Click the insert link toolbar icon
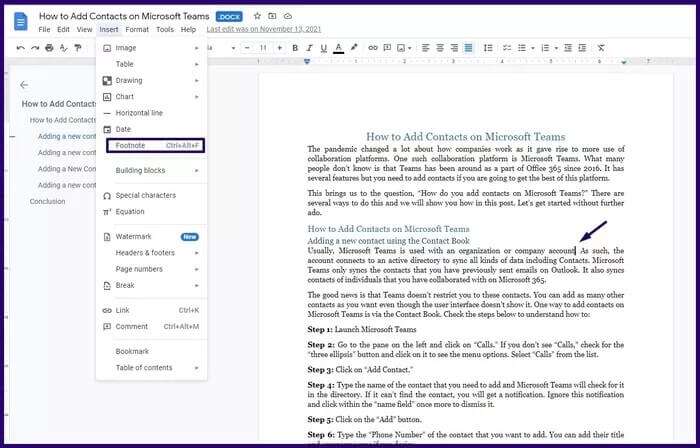 click(373, 48)
